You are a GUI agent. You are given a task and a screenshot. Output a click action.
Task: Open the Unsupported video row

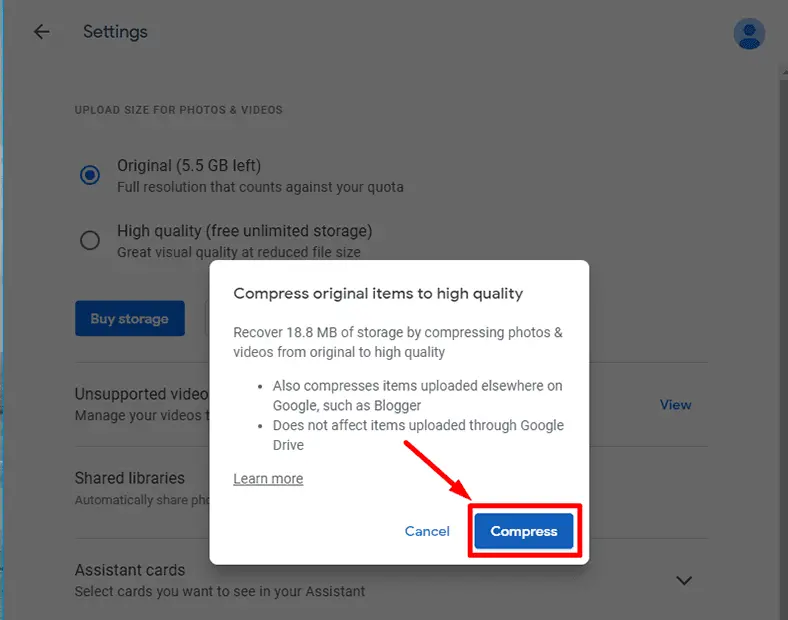[x=141, y=395]
